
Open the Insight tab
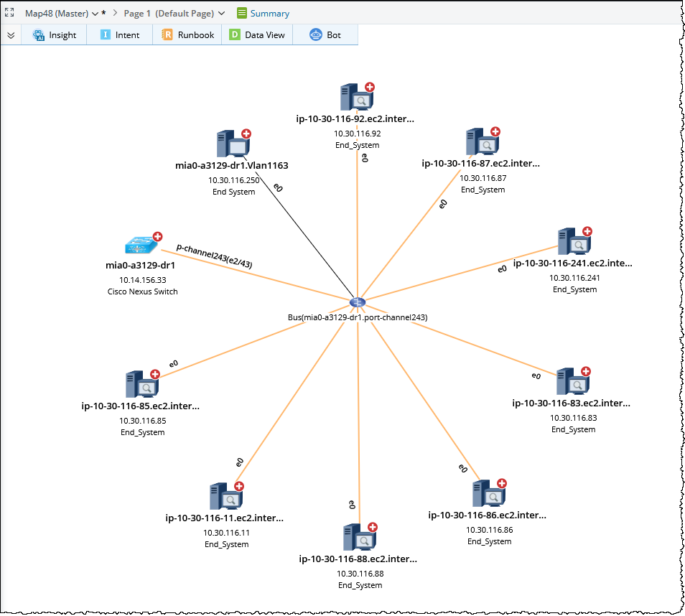tap(54, 35)
